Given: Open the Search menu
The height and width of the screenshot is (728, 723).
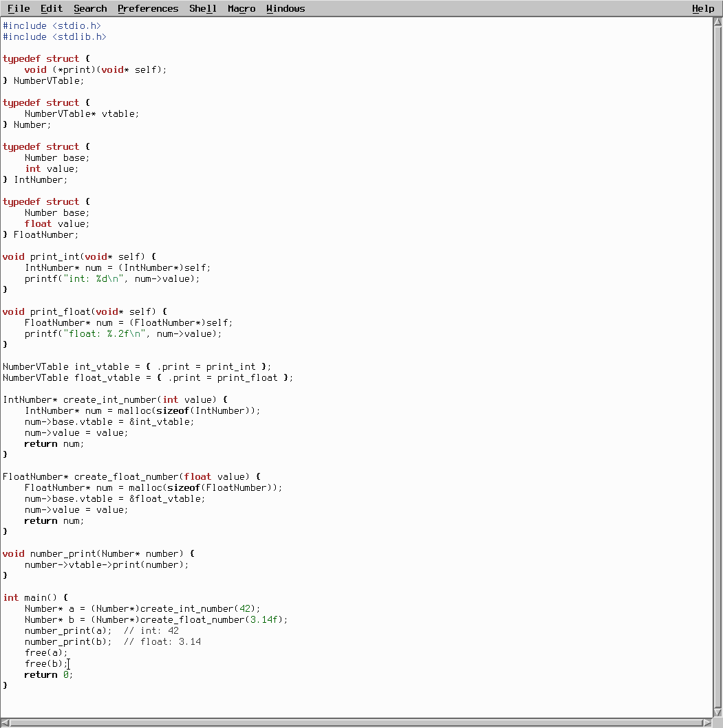Looking at the screenshot, I should click(x=90, y=8).
